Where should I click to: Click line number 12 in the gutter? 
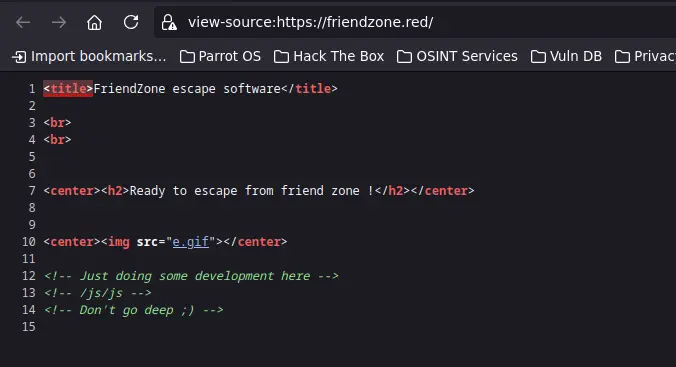pos(28,276)
